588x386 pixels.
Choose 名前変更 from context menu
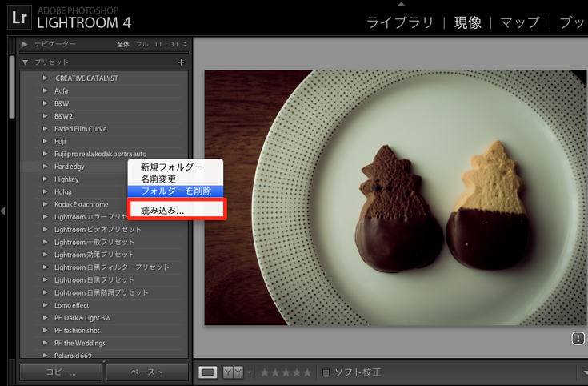pyautogui.click(x=175, y=179)
